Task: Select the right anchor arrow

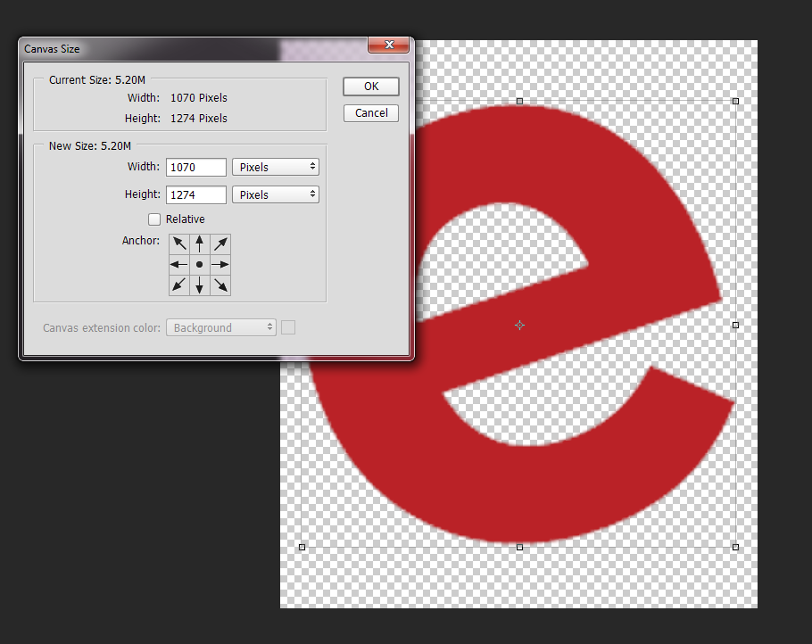Action: (220, 263)
